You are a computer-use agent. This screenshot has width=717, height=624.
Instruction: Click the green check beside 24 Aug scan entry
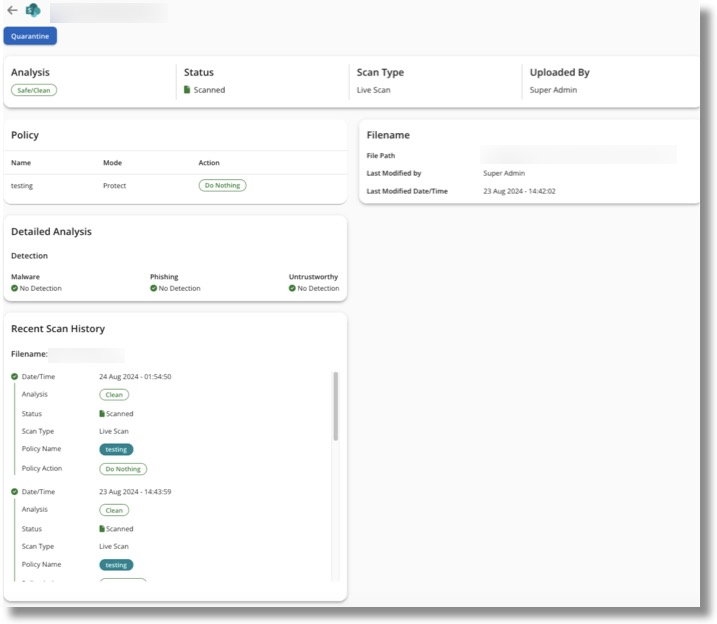[x=15, y=377]
